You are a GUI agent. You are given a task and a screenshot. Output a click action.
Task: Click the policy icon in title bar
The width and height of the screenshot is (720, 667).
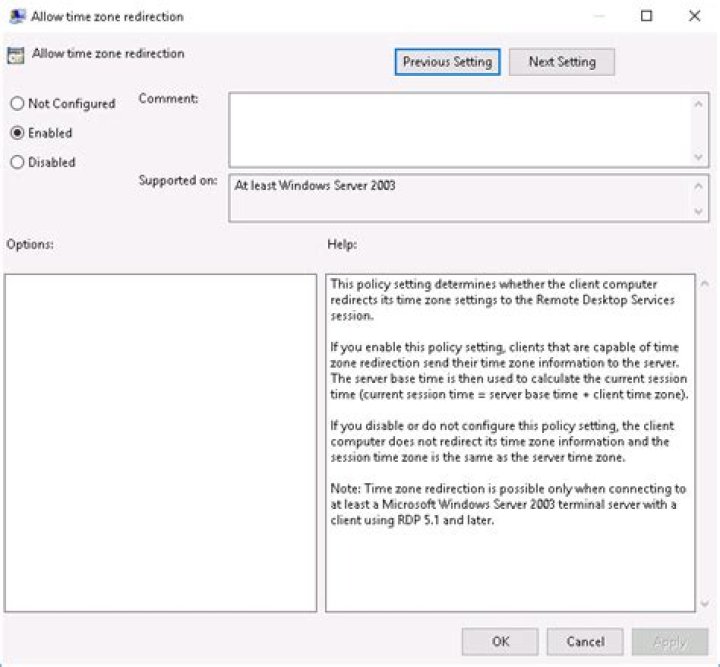[x=17, y=16]
